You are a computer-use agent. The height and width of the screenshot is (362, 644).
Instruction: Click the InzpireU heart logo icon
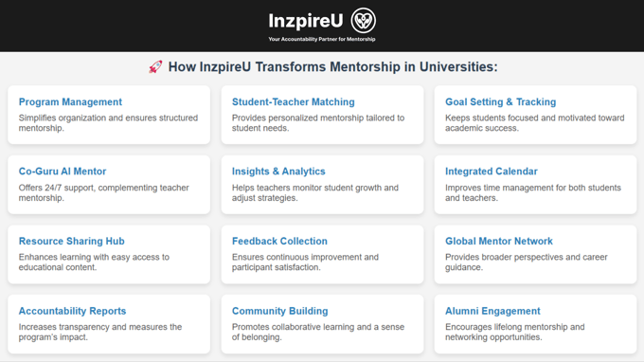click(x=363, y=21)
